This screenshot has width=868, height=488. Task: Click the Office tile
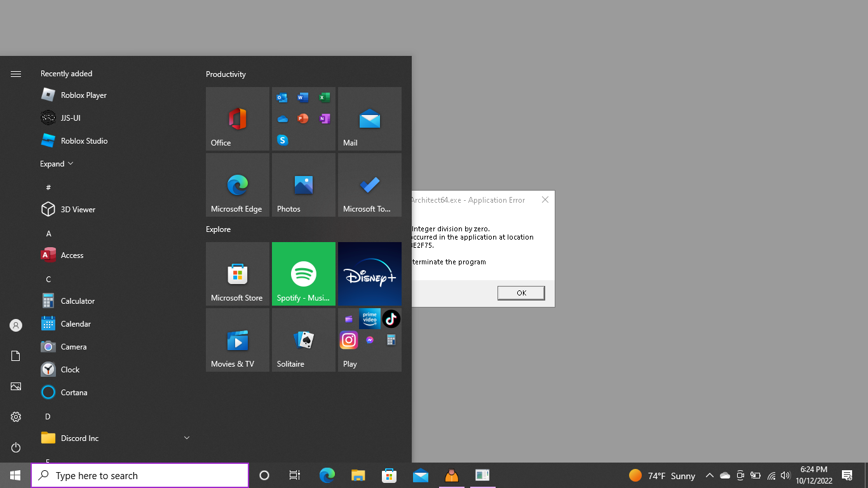pos(238,119)
